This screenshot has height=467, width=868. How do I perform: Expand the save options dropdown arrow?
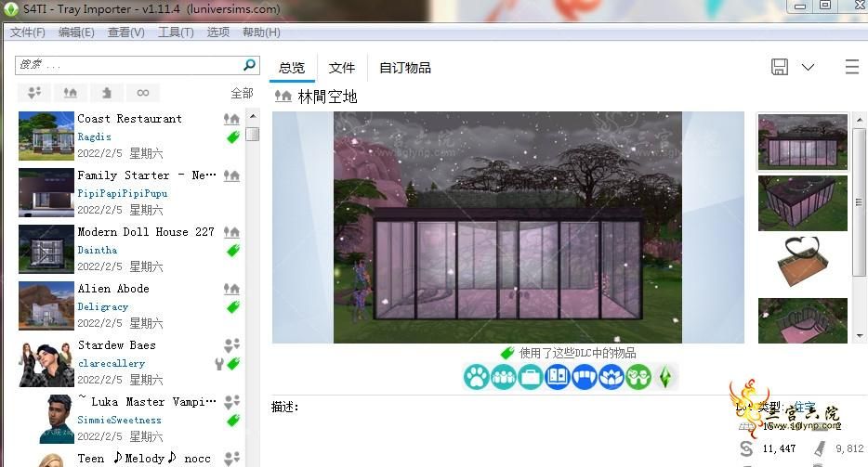(x=809, y=67)
